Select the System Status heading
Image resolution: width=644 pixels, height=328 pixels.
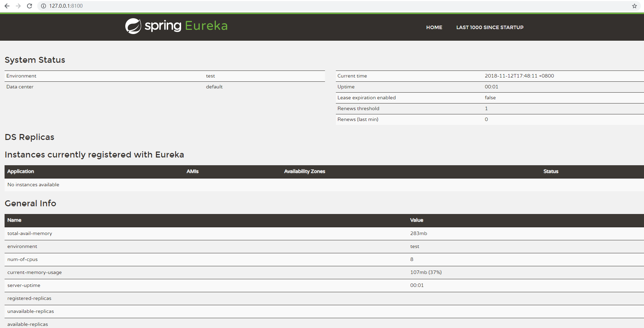(x=35, y=60)
